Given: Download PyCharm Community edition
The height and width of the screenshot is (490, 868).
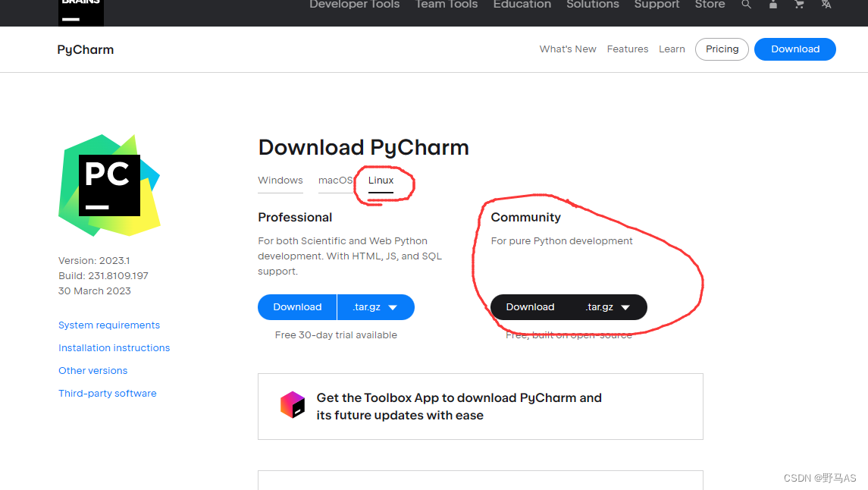Looking at the screenshot, I should [x=529, y=307].
